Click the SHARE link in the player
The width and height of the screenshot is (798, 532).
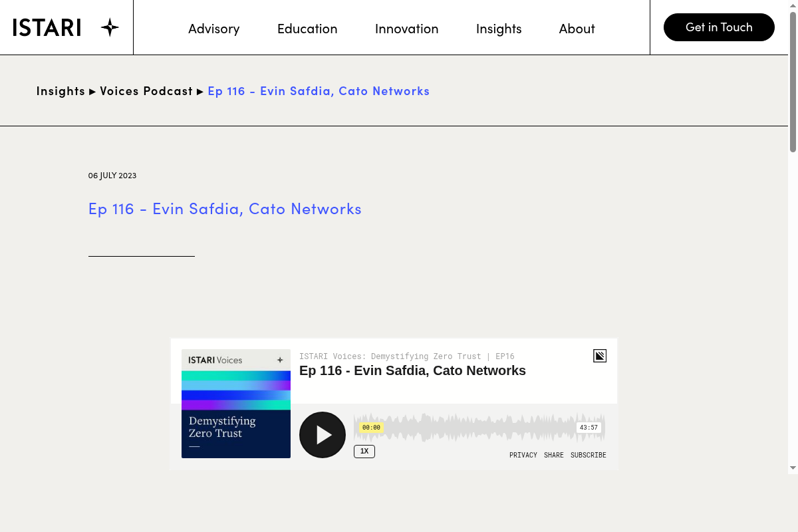click(553, 455)
